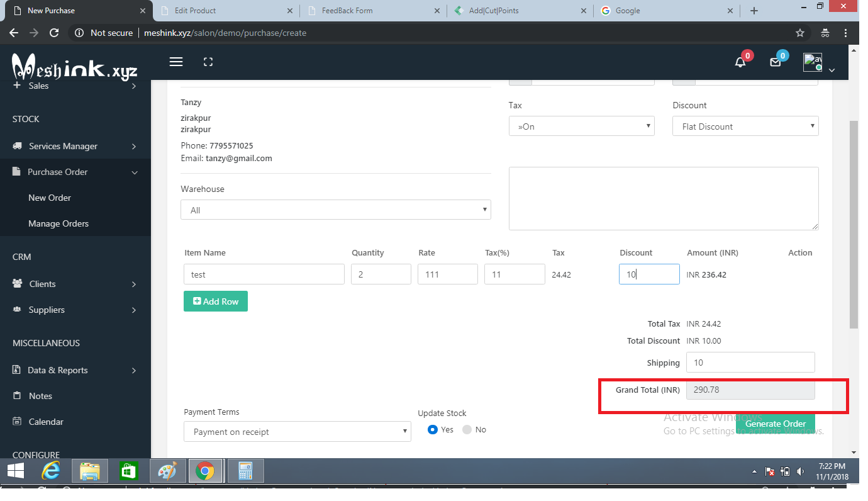Click the Generate Order button
868x501 pixels.
tap(776, 424)
